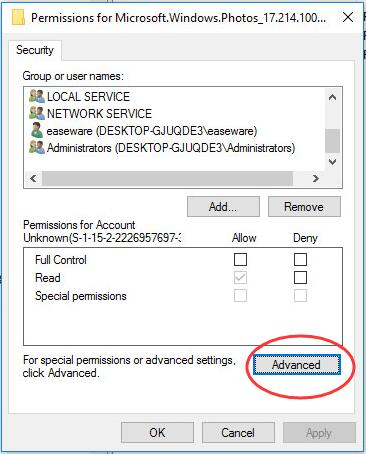Screen dimensions: 366x454
Task: Check Deny for Full Control
Action: tap(300, 259)
